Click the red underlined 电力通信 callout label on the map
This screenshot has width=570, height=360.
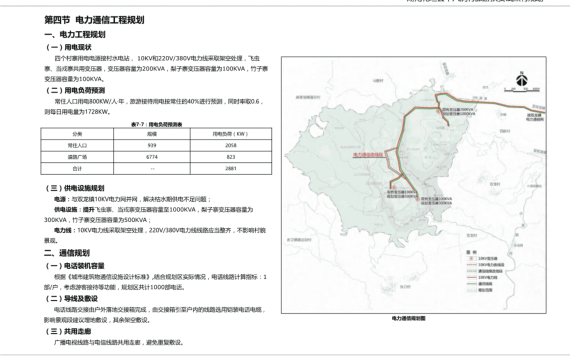(x=368, y=155)
